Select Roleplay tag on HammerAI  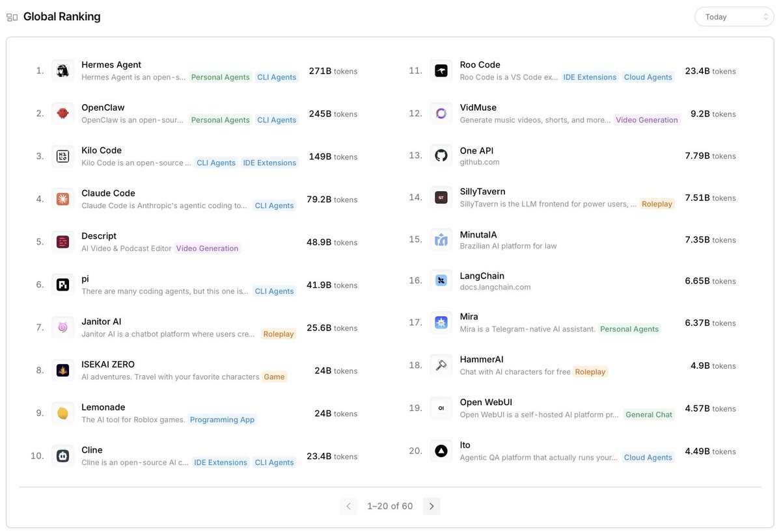(x=590, y=372)
